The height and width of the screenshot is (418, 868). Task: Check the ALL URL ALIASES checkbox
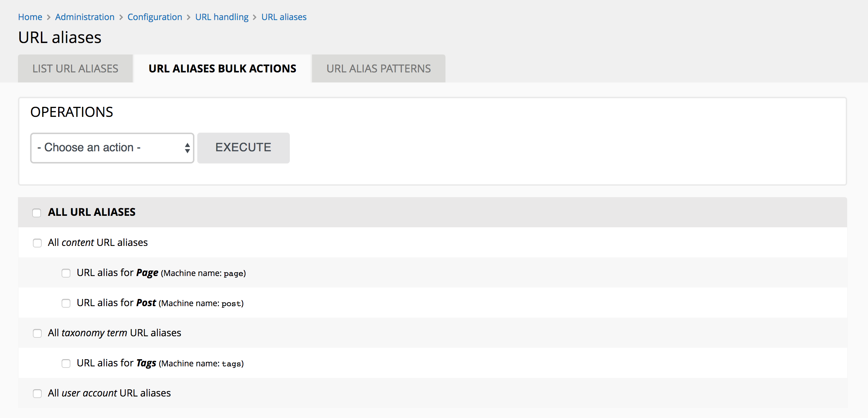tap(37, 213)
